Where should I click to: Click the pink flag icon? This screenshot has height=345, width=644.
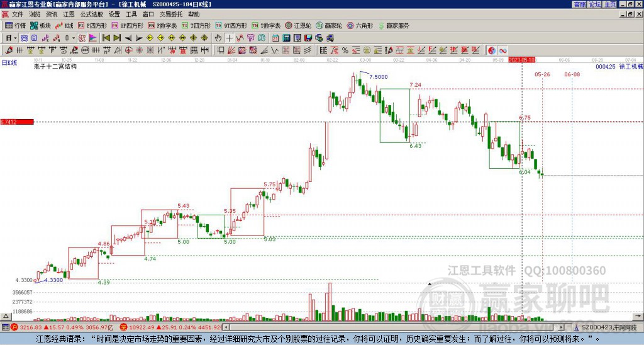(93, 38)
